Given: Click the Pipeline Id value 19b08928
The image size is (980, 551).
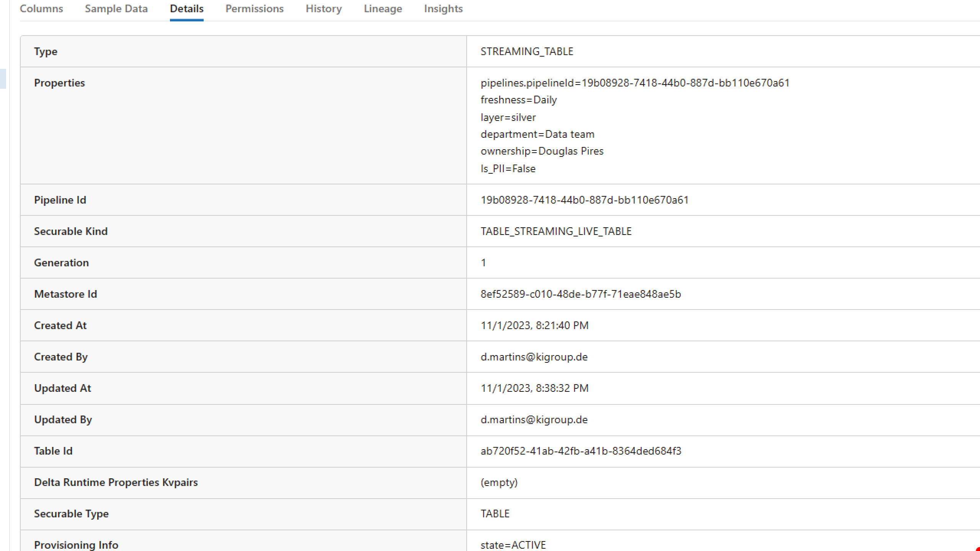Looking at the screenshot, I should point(585,200).
